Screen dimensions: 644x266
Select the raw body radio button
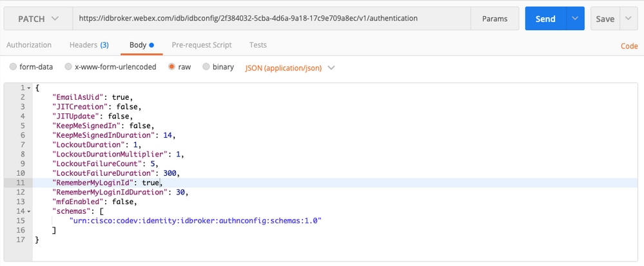[x=172, y=67]
